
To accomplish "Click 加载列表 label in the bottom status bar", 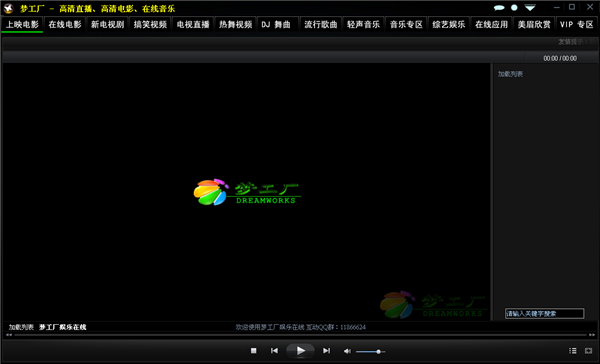I will [x=21, y=327].
